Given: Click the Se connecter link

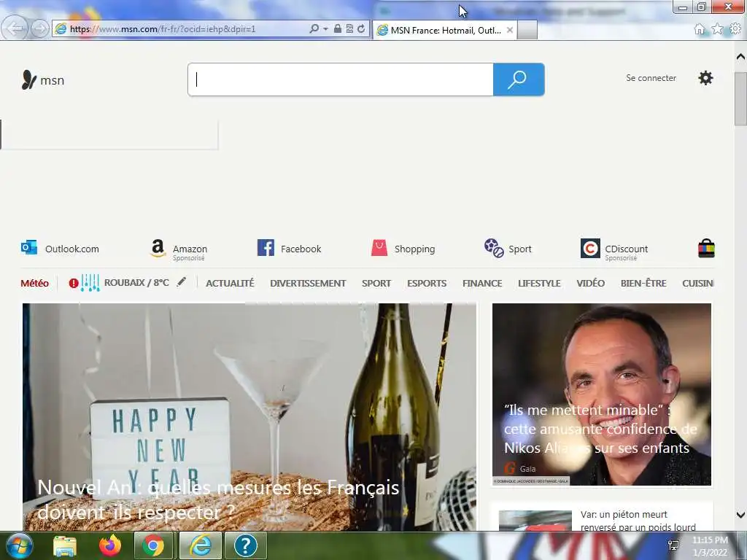Looking at the screenshot, I should pos(651,77).
